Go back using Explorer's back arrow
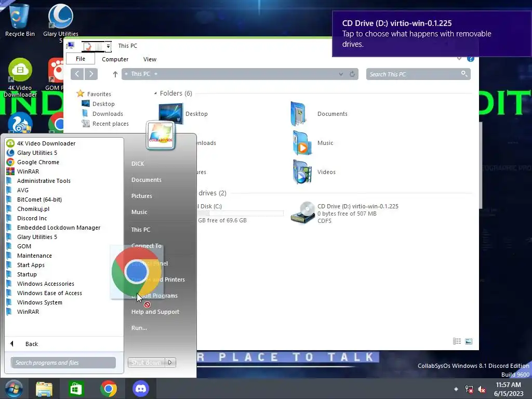 point(77,74)
